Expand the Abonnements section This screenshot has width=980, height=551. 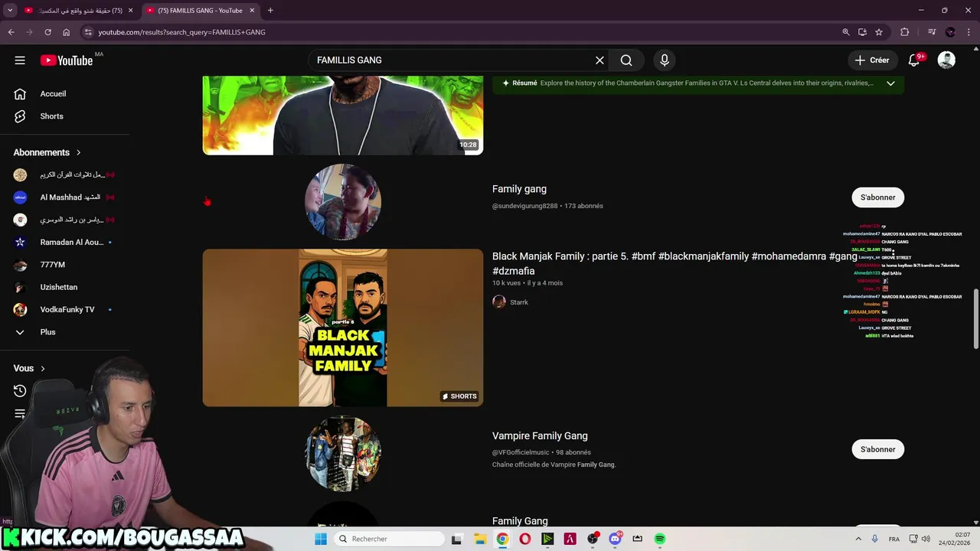pos(47,152)
